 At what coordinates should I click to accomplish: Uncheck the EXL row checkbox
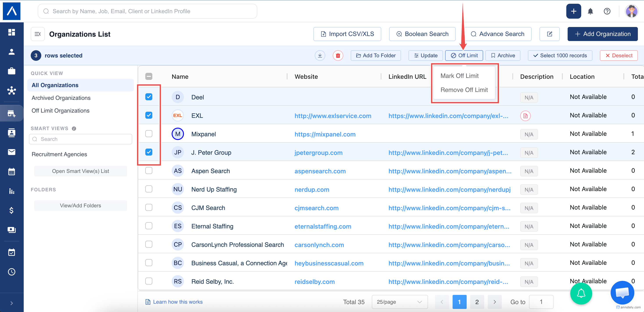pos(149,115)
